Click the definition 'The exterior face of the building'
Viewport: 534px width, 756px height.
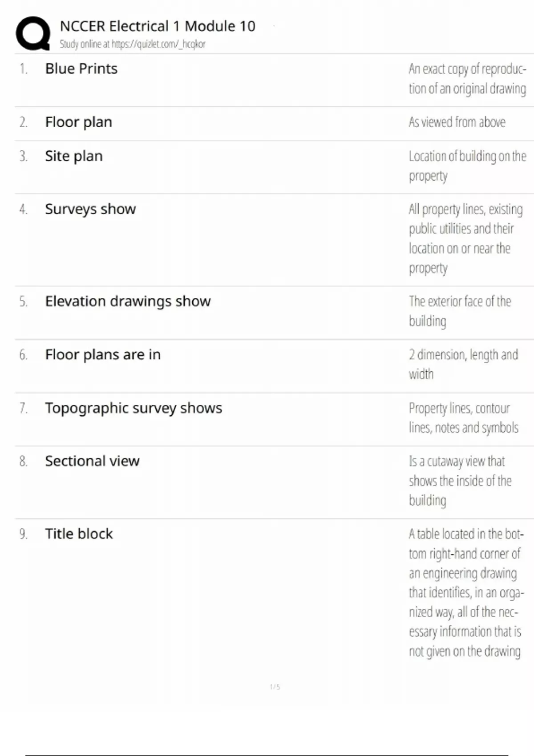(x=460, y=311)
